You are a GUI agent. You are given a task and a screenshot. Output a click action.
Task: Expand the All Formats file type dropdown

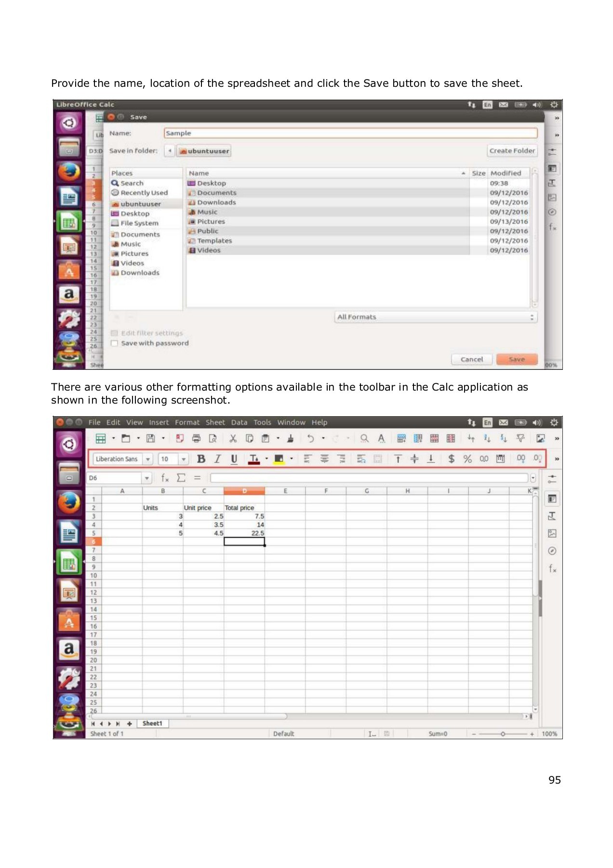click(x=436, y=317)
